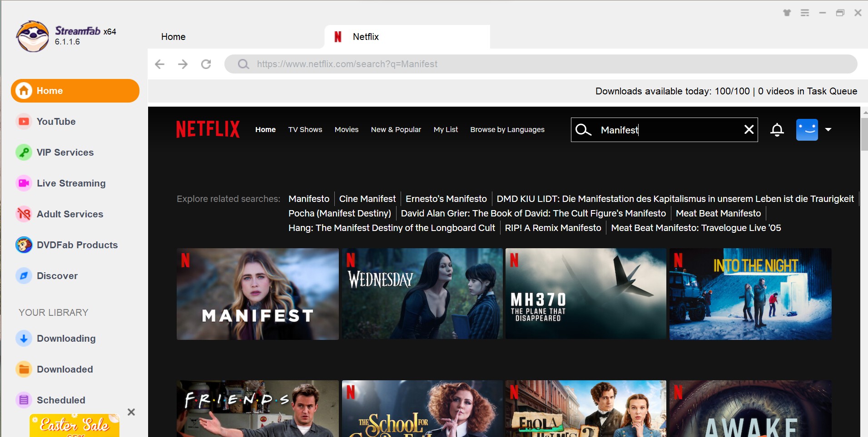Click the address bar search magnifier icon
The image size is (868, 437).
coord(243,64)
